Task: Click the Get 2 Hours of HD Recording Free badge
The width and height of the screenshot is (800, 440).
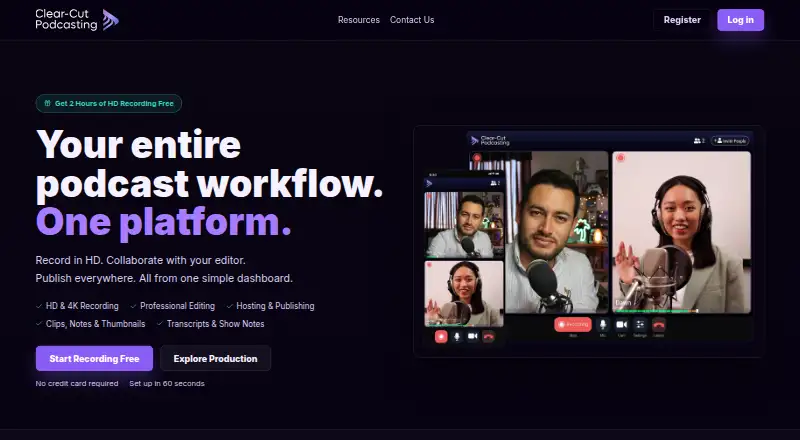Action: [x=109, y=104]
